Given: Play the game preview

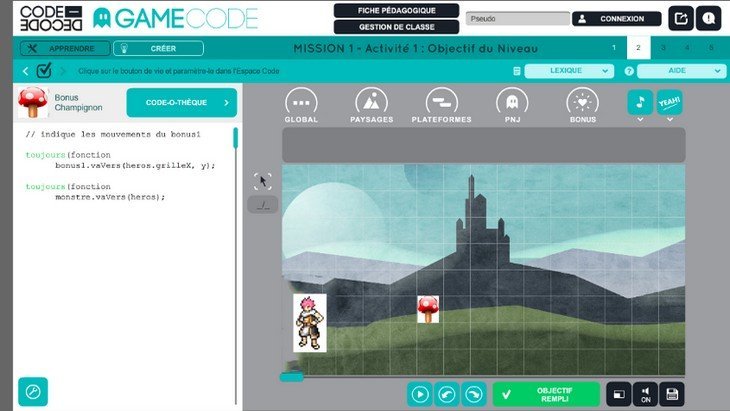Looking at the screenshot, I should click(419, 394).
